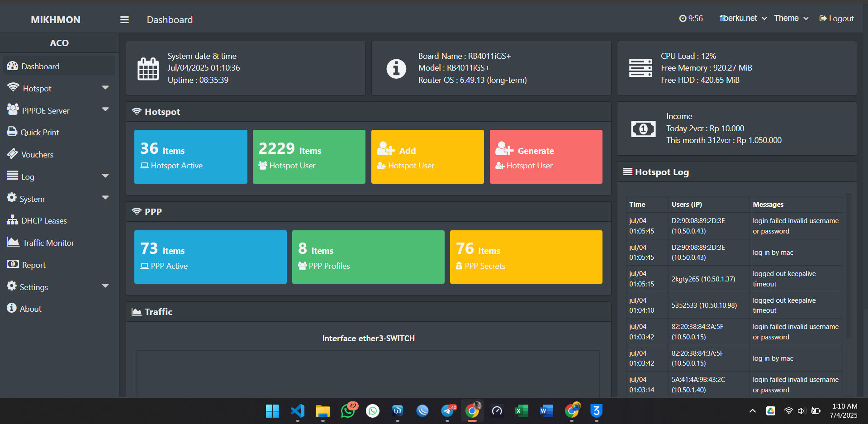Click the money bill icon by Income
This screenshot has height=424, width=868.
(643, 129)
